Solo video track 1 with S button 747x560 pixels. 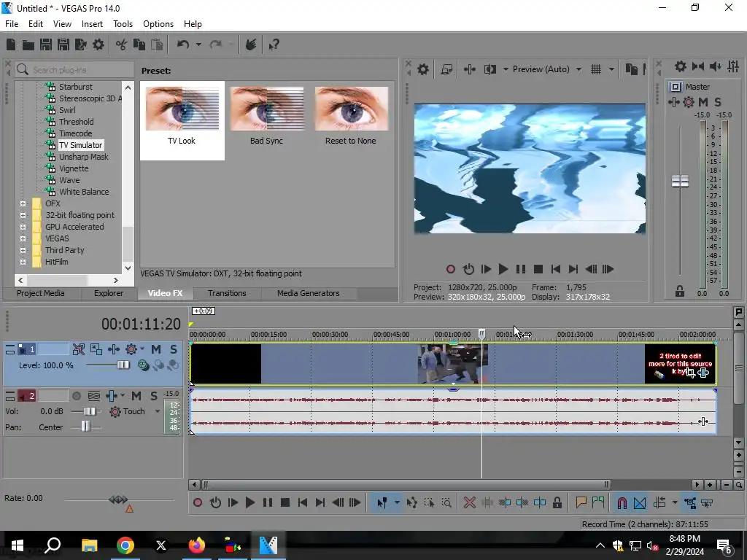coord(174,349)
